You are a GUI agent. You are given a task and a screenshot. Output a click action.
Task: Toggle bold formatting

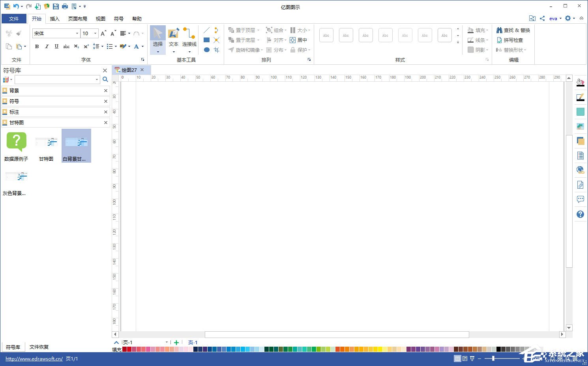37,47
